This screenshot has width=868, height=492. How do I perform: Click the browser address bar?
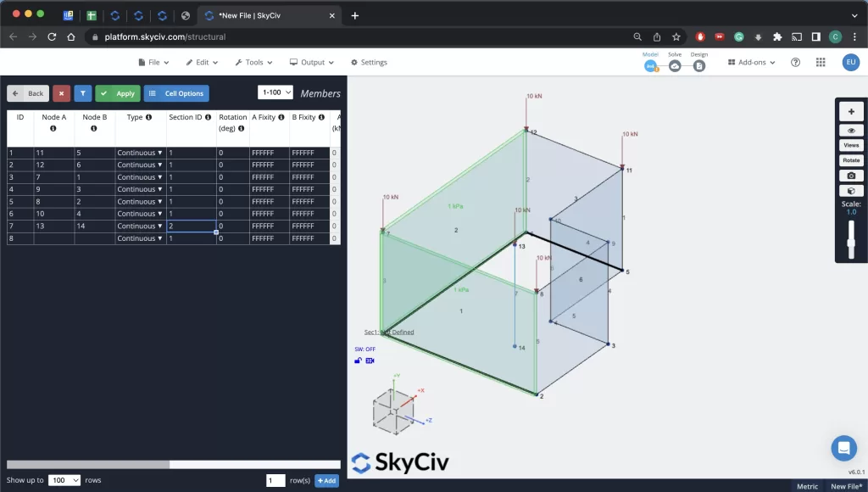(358, 37)
